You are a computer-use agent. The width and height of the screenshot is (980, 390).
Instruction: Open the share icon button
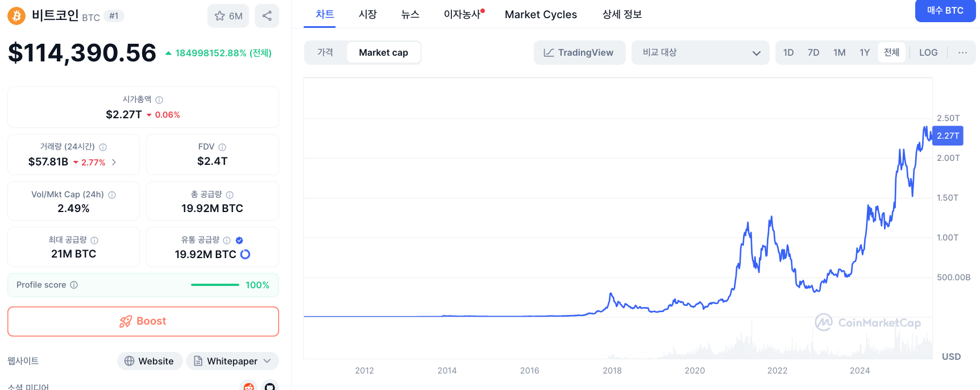pos(267,16)
